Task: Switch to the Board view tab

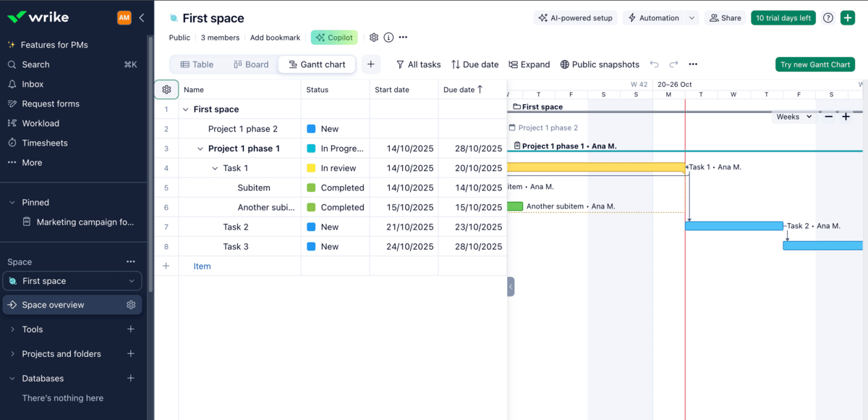Action: click(250, 64)
